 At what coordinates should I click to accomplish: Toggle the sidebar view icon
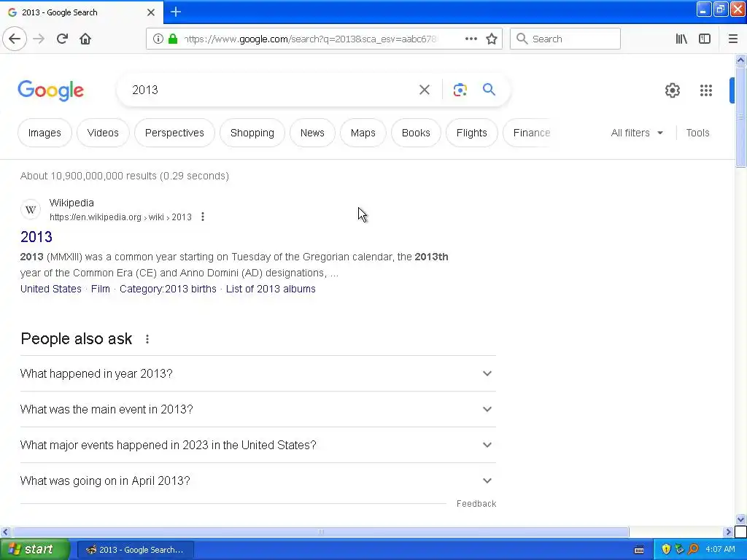click(x=705, y=39)
